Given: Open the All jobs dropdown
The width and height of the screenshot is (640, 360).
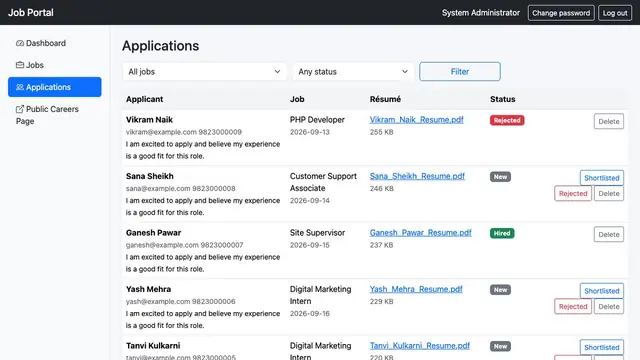Looking at the screenshot, I should 204,71.
